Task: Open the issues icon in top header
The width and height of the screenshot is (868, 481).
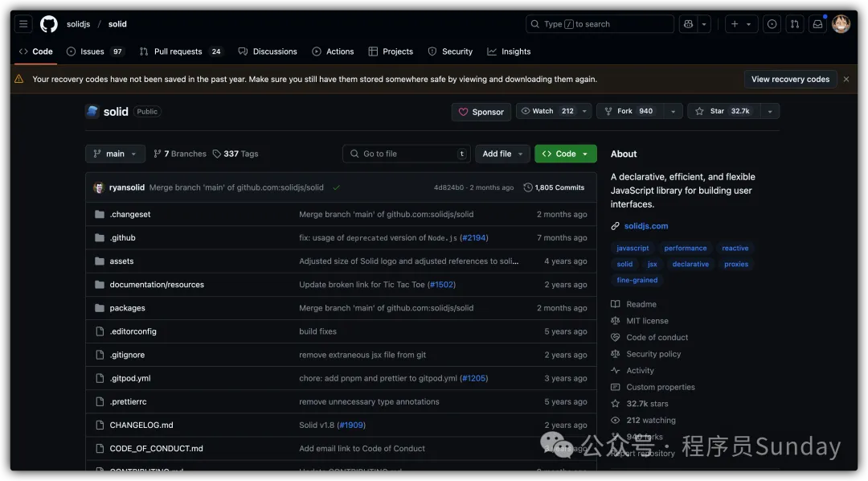Action: [x=772, y=24]
